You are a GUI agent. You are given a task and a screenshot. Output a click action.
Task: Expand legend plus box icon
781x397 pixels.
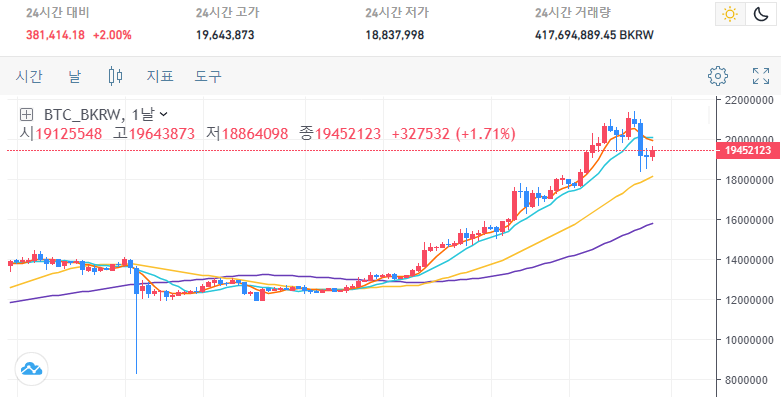(x=26, y=115)
